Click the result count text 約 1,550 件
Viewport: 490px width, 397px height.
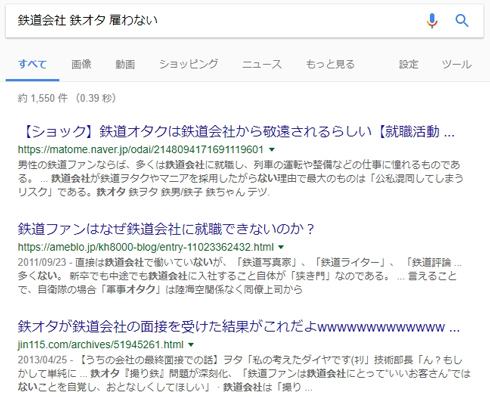click(43, 98)
